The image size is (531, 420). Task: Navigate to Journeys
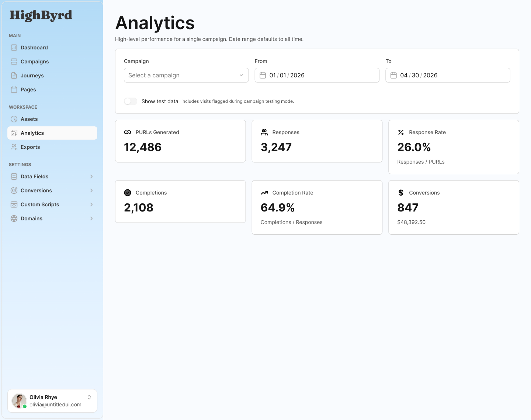(x=52, y=76)
